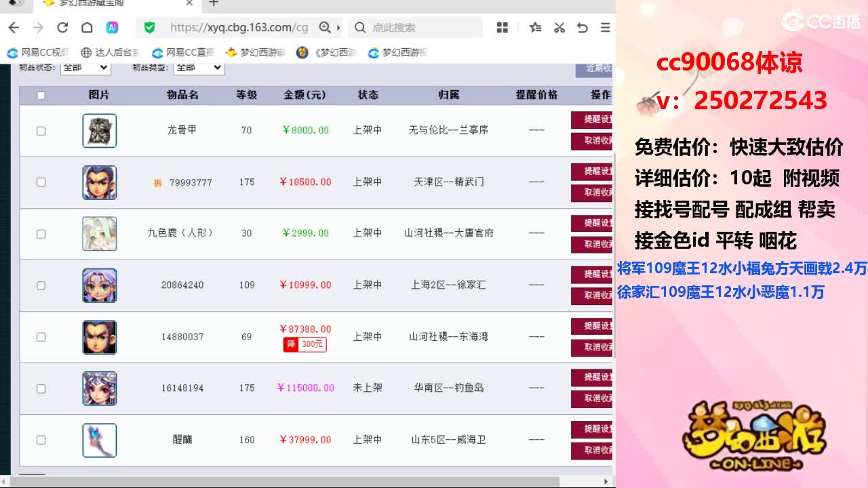The width and height of the screenshot is (868, 488).
Task: Go back to the previous page
Action: click(x=14, y=28)
